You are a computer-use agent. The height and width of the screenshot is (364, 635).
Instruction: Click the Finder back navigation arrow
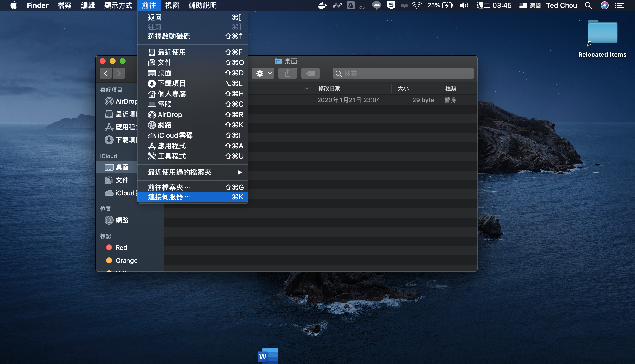[x=106, y=73]
